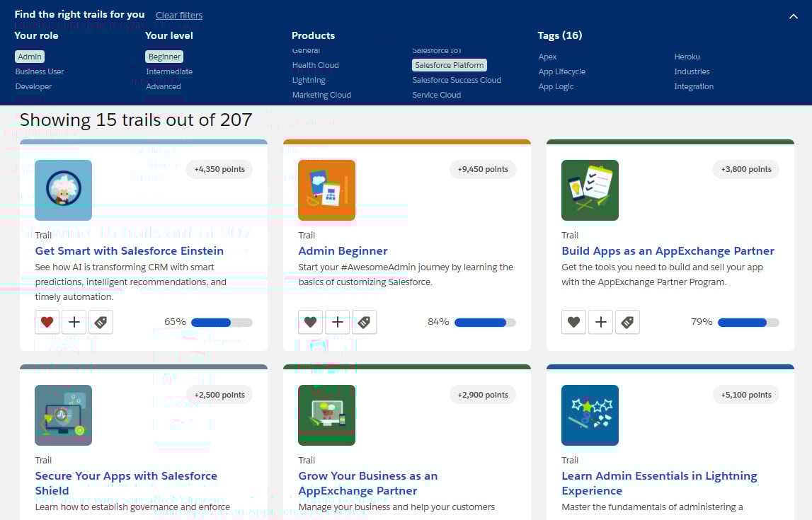The width and height of the screenshot is (812, 520).
Task: Click the +4,350 points badge
Action: pos(219,169)
